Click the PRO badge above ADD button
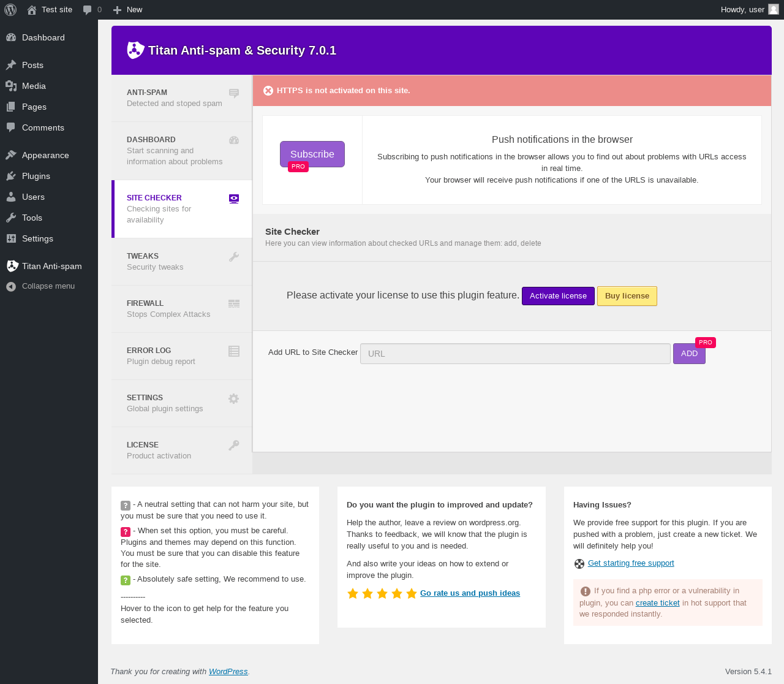This screenshot has height=684, width=784. 706,343
